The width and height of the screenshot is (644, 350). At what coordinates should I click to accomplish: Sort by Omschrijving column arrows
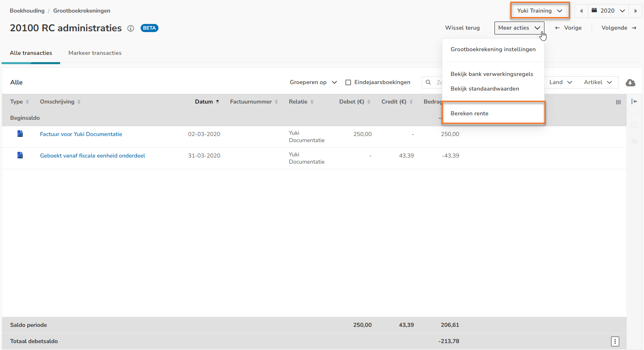click(x=79, y=102)
